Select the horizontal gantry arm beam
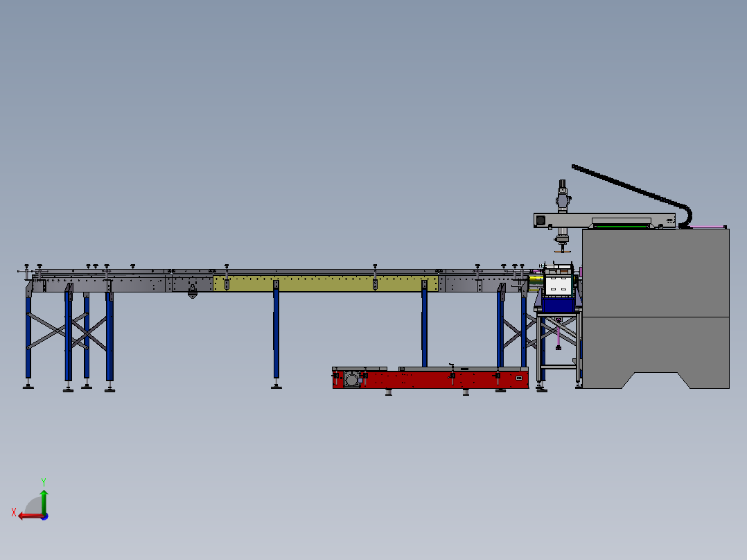Viewport: 747px width, 560px height. tap(604, 220)
